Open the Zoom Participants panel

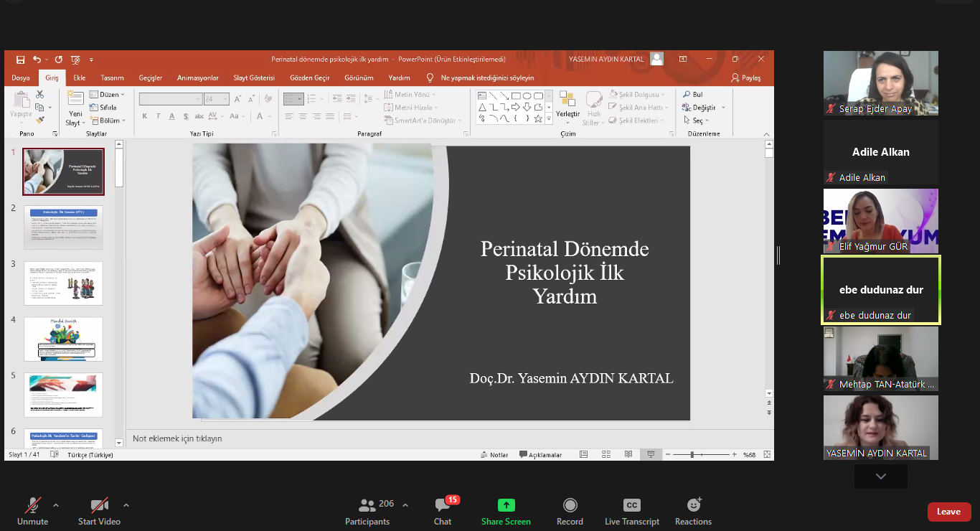point(367,512)
